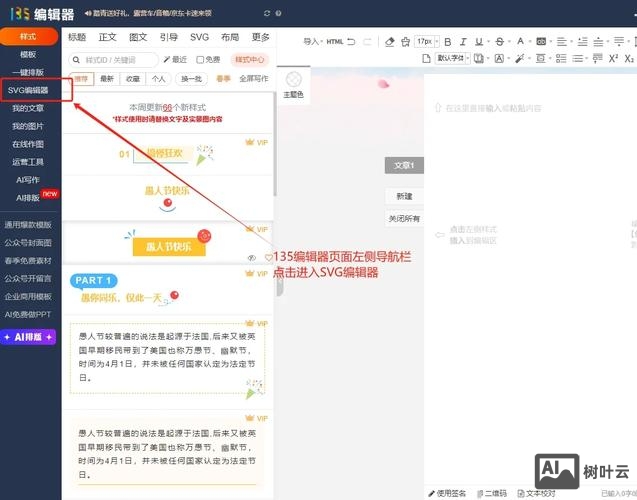This screenshot has width=637, height=500.
Task: Click the heart favorite icon on the style card
Action: pos(268,258)
